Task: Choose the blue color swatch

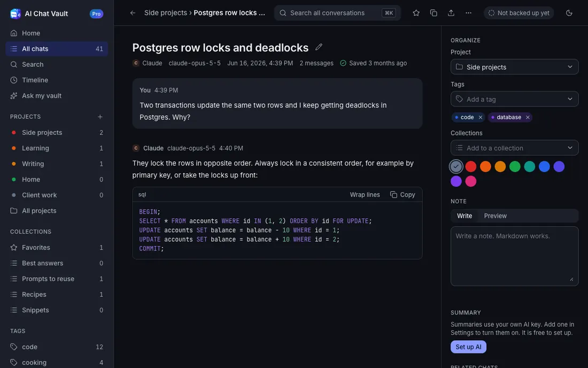Action: point(544,166)
